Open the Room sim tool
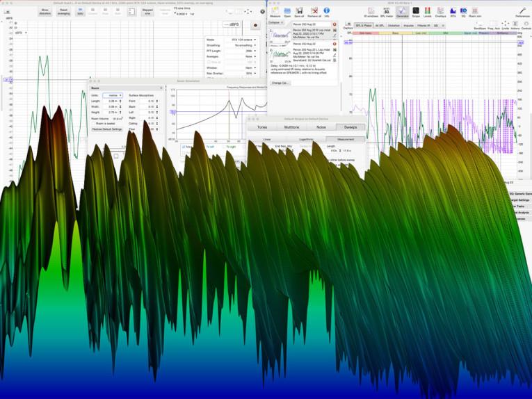This screenshot has height=399, width=532. 474,11
